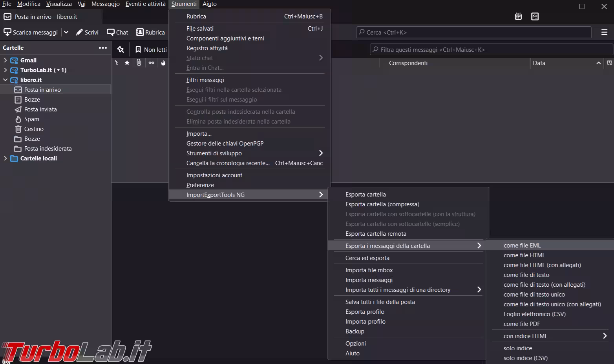The height and width of the screenshot is (364, 614).
Task: Click the hamburger application menu button
Action: pyautogui.click(x=604, y=32)
